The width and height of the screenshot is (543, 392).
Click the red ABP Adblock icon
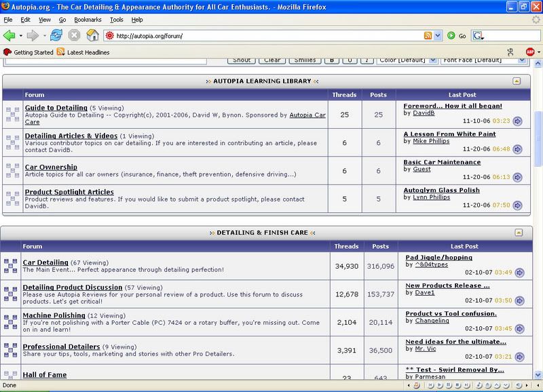[x=530, y=52]
